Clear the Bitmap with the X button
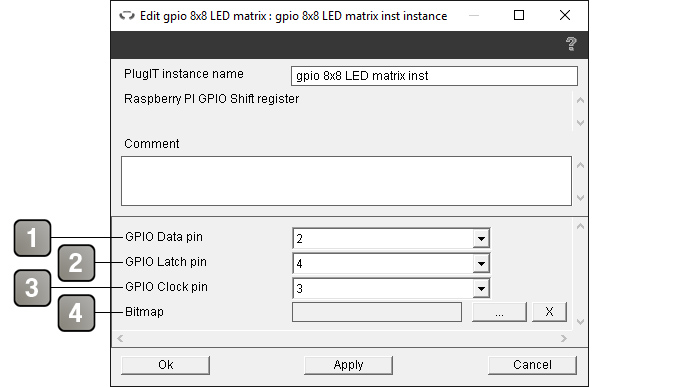 point(549,312)
